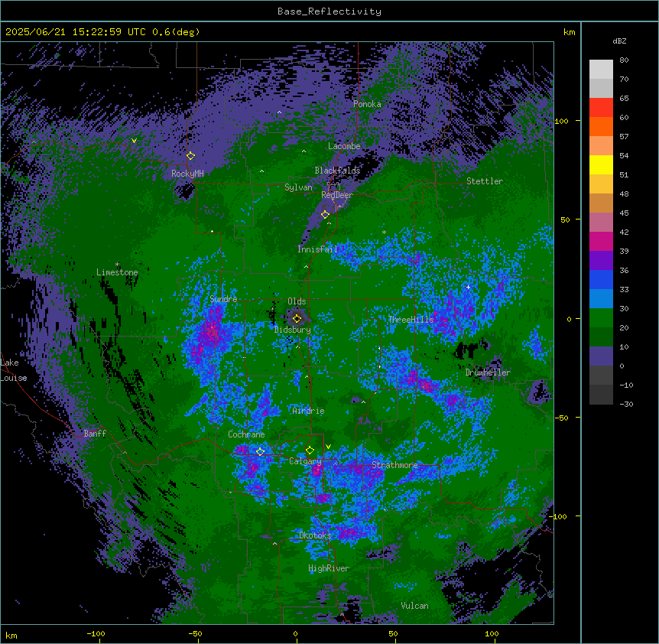Click the yellow diamond marker above Calgary

click(310, 450)
